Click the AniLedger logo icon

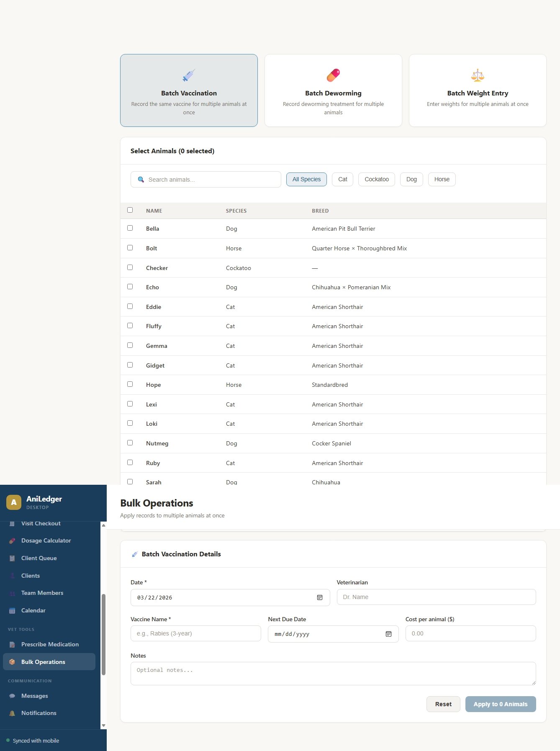pos(14,502)
